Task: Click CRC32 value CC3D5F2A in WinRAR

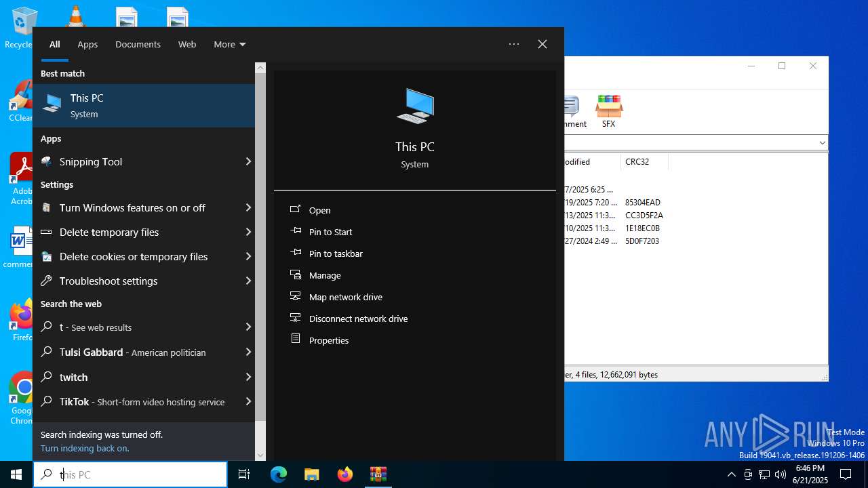Action: point(644,215)
